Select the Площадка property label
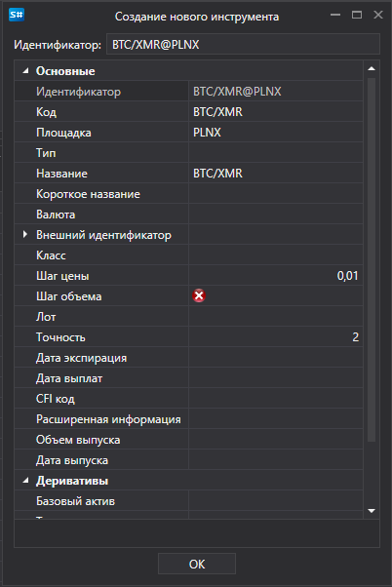392x587 pixels. click(x=63, y=133)
